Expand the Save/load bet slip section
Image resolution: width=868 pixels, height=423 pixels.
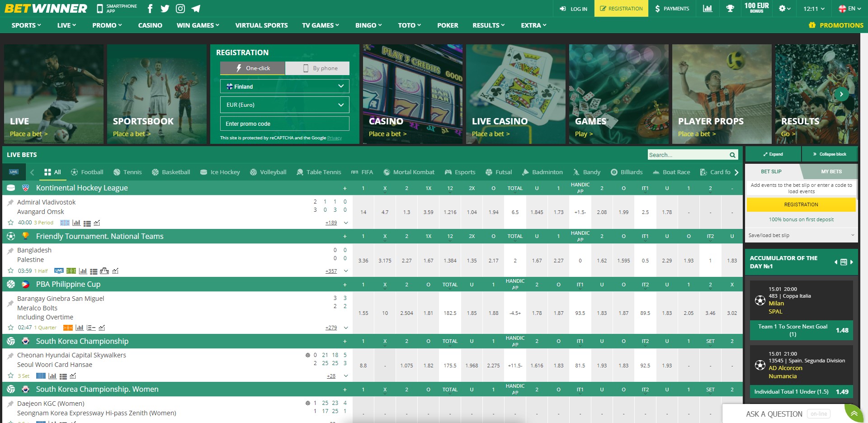(x=801, y=235)
